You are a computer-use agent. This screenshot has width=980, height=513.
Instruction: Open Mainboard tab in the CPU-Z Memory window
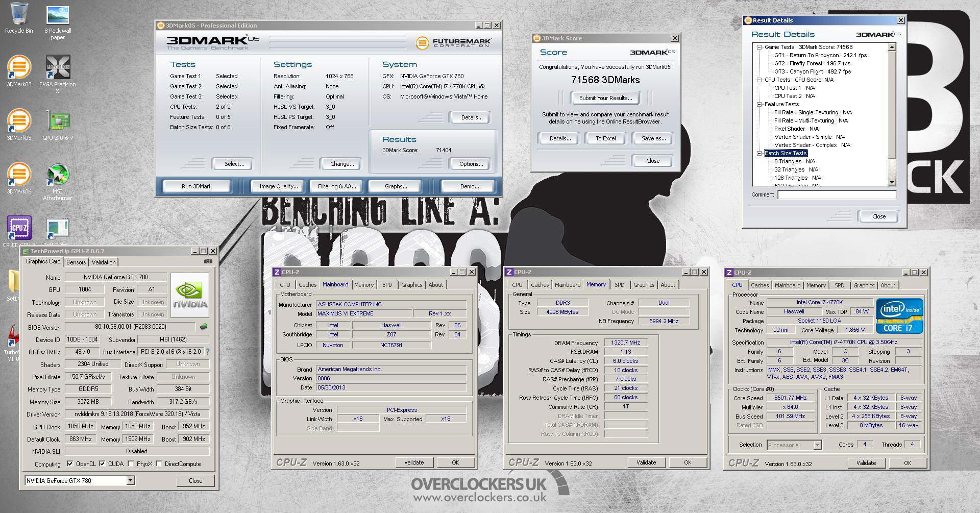click(568, 285)
